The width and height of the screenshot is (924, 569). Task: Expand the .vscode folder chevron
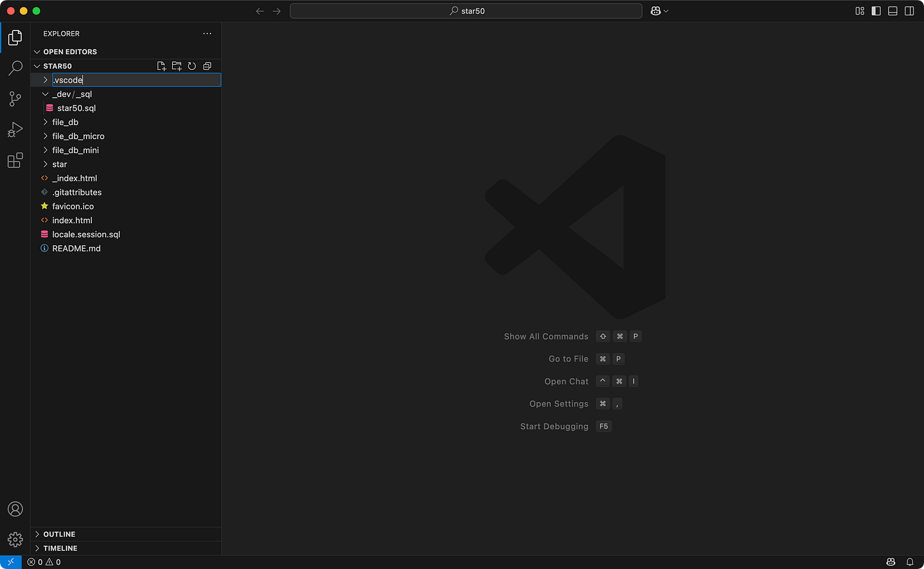(x=46, y=80)
